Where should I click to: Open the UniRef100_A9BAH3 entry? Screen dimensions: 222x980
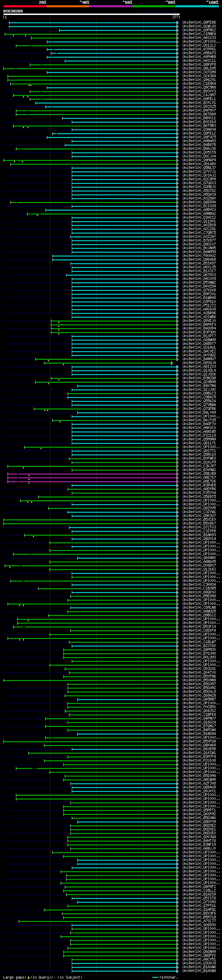[199, 141]
